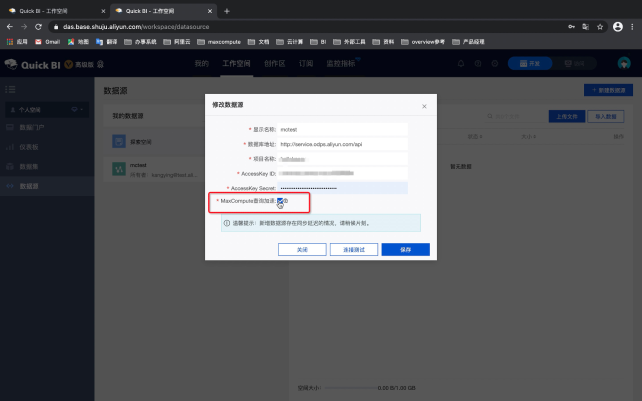
Task: Click the translate page icon
Action: click(585, 27)
